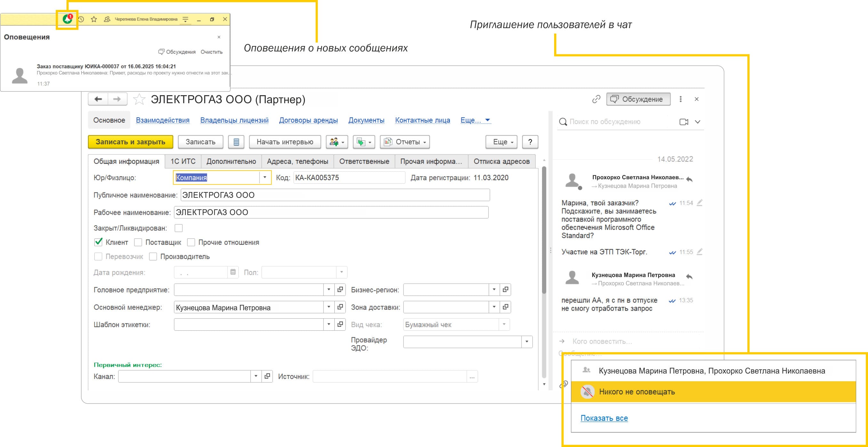Screen dimensions: 868x447
Task: Enable the Поставщик checkbox
Action: coord(138,242)
